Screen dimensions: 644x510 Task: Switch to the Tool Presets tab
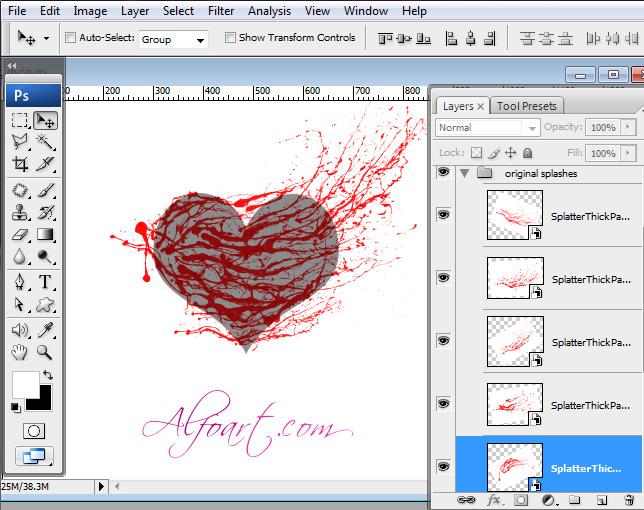[x=527, y=106]
